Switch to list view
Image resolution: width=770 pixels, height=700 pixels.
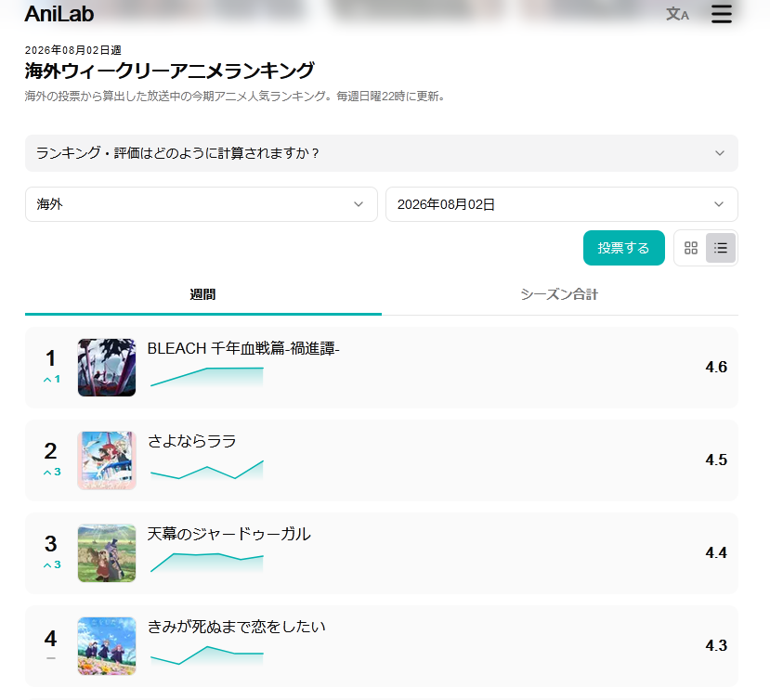tap(721, 248)
